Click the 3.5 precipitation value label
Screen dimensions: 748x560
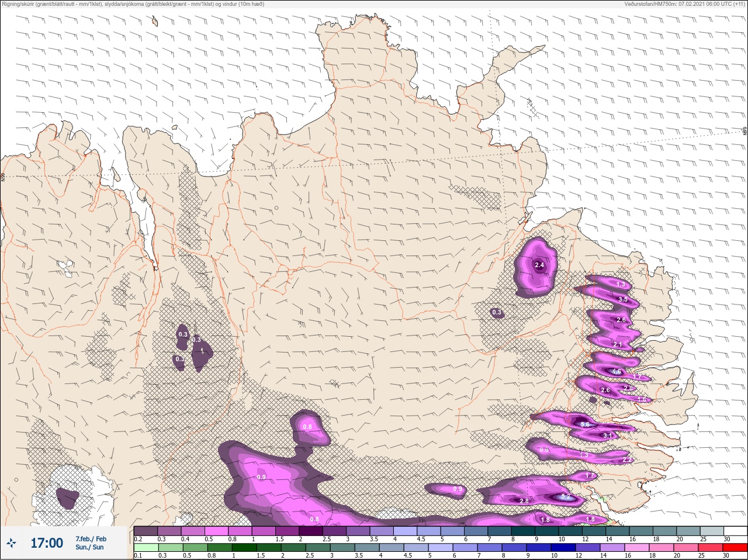coord(623,299)
